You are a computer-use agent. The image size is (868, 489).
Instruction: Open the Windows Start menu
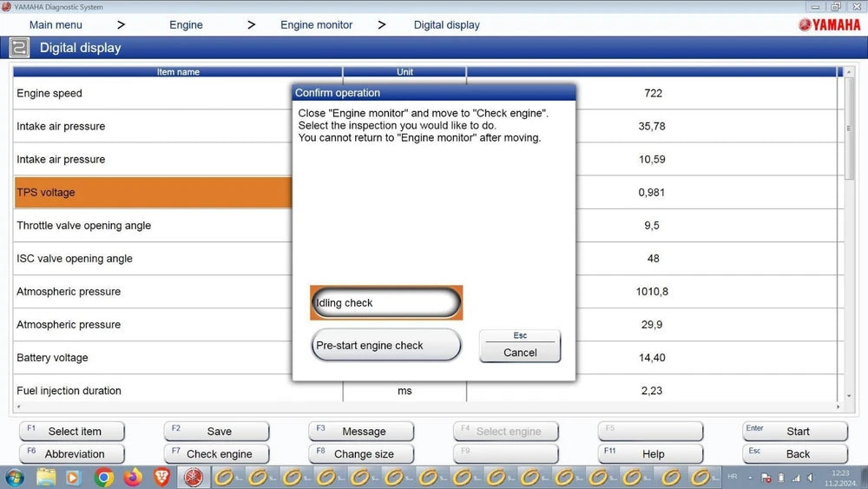[15, 478]
